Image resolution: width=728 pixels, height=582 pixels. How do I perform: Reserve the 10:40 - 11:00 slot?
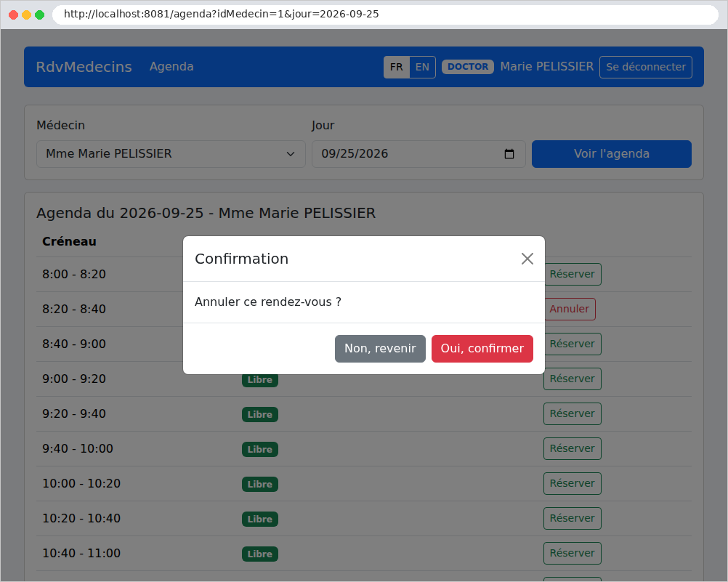[572, 553]
